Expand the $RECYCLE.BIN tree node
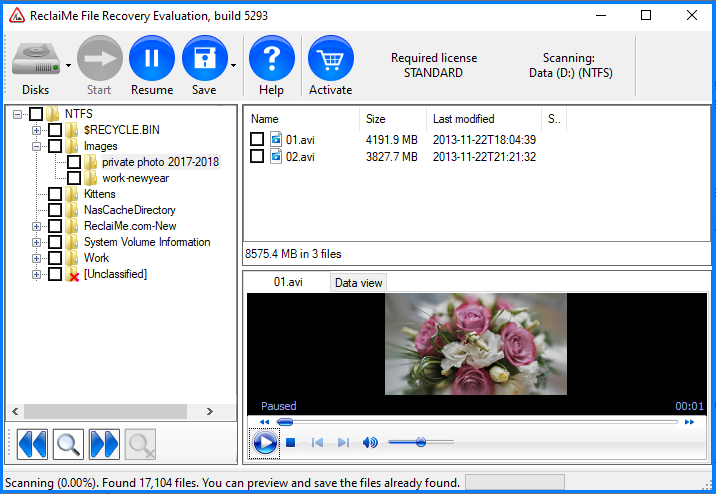Screen dimensions: 716x494 click(37, 130)
